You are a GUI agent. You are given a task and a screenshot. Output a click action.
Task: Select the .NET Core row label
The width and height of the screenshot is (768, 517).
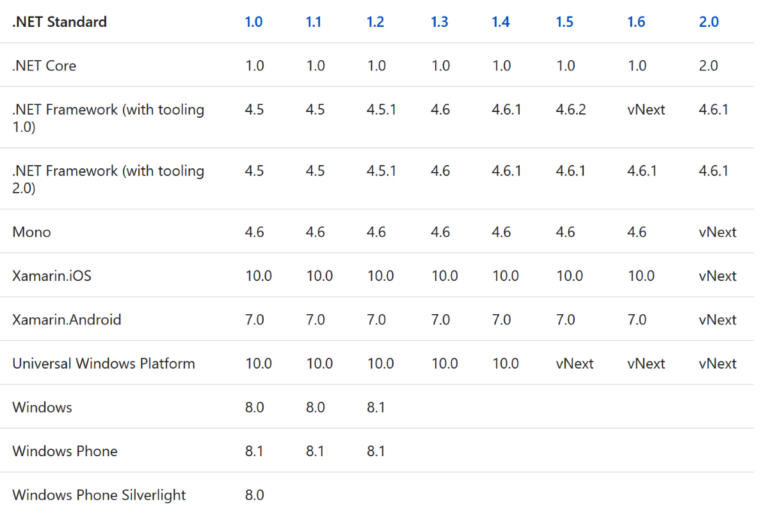(44, 66)
